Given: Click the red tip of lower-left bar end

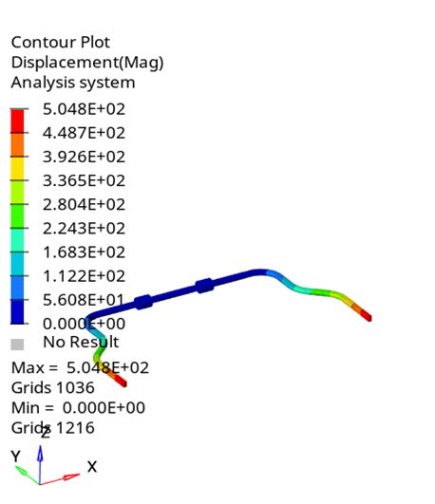Looking at the screenshot, I should coord(121,382).
